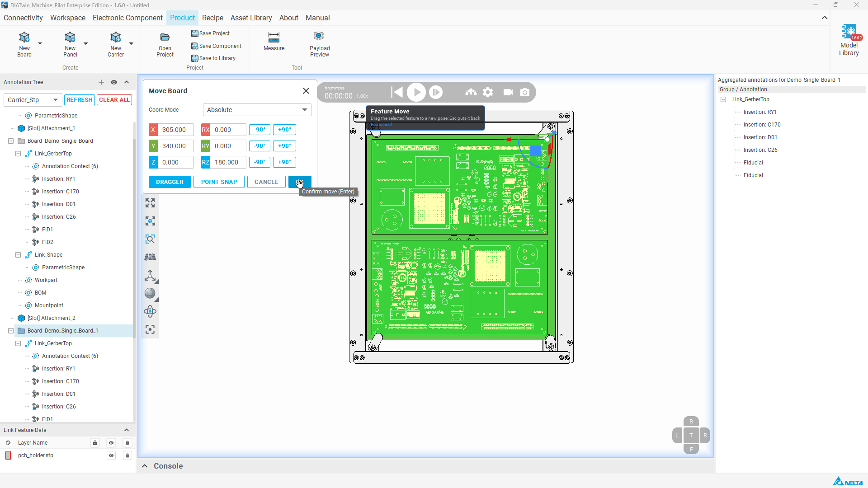868x488 pixels.
Task: Take a viewport screenshot with camera icon
Action: point(525,92)
